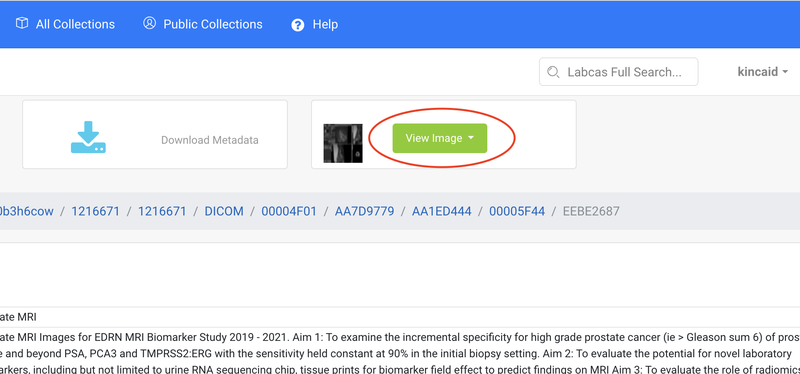The width and height of the screenshot is (800, 374).
Task: Open the kincaid user dropdown
Action: click(x=763, y=72)
